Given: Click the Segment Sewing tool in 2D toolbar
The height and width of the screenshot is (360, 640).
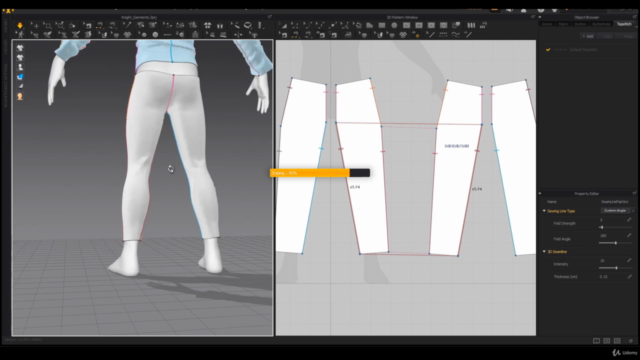Looking at the screenshot, I should (x=295, y=35).
